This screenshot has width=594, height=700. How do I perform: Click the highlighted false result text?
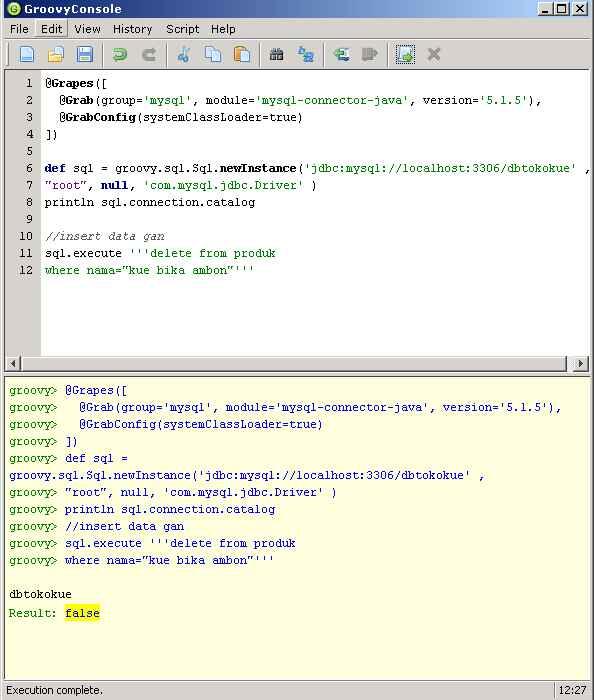click(x=82, y=613)
